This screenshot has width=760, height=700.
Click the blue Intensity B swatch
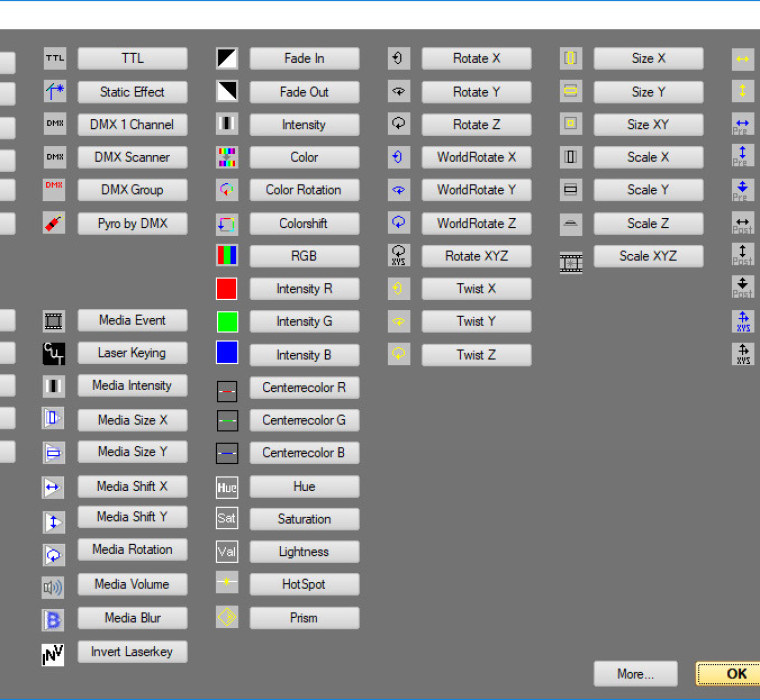point(227,353)
